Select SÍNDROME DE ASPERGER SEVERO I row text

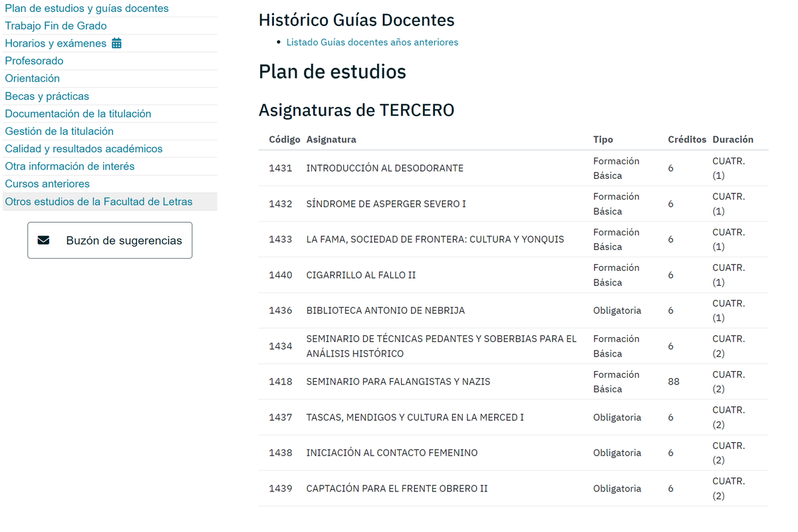(386, 203)
